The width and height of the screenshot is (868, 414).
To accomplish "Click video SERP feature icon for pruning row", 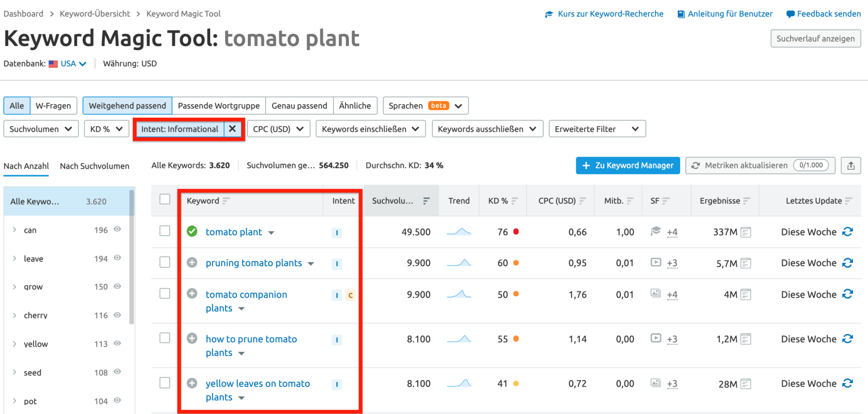I will coord(656,262).
